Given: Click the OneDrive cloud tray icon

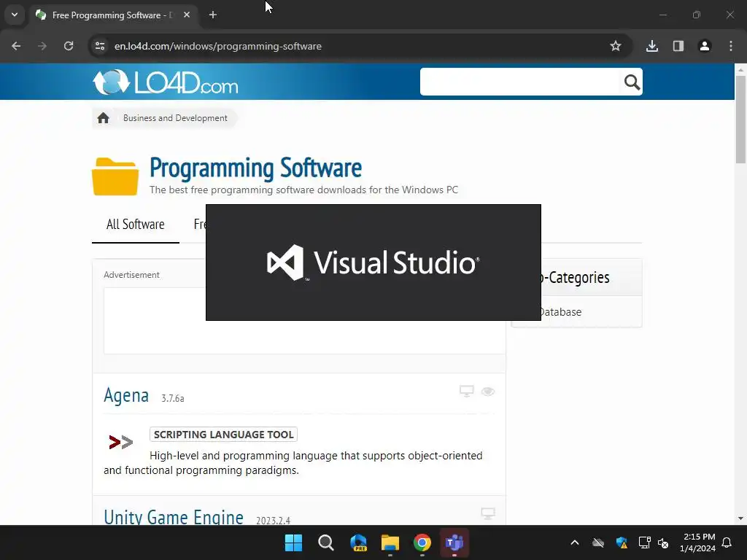Looking at the screenshot, I should coord(598,542).
